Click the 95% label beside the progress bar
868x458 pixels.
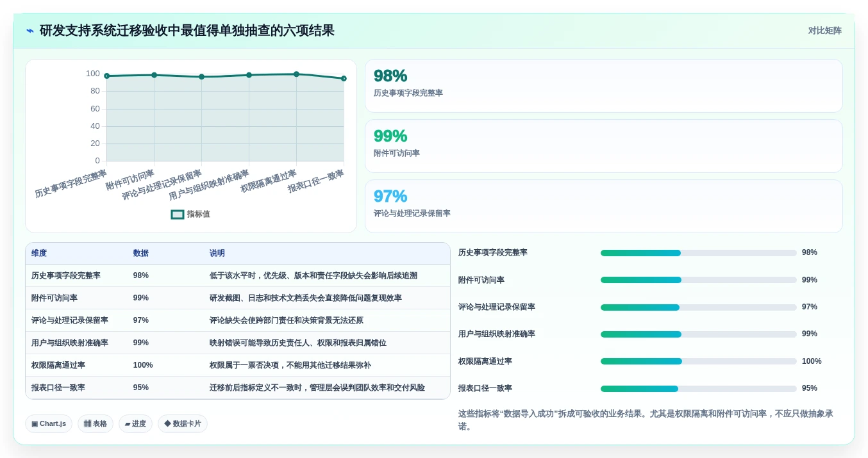click(810, 388)
